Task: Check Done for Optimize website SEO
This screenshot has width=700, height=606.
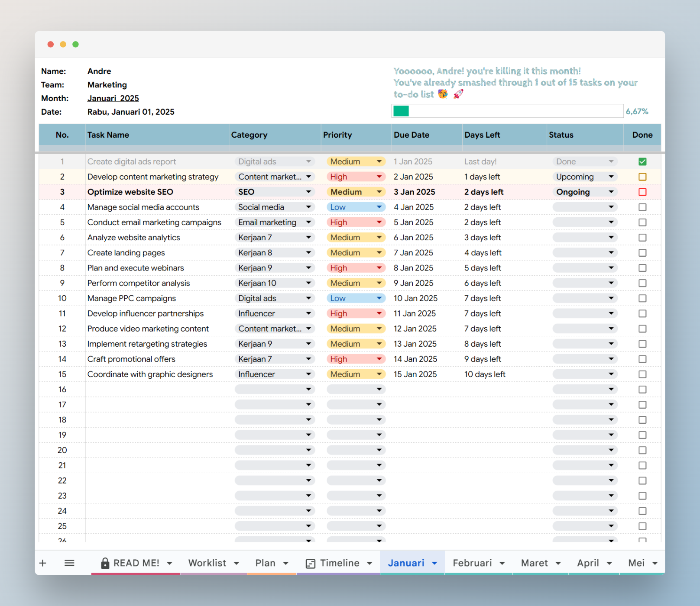Action: 642,192
